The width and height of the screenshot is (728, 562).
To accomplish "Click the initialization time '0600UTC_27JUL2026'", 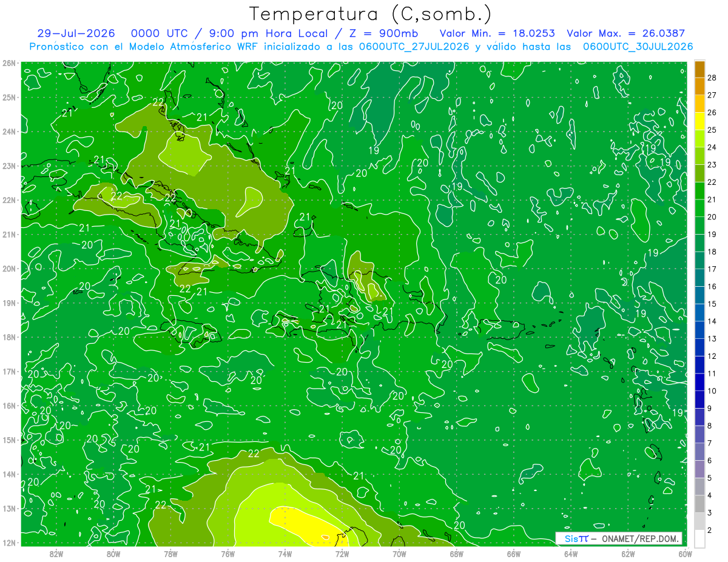I will click(x=414, y=47).
